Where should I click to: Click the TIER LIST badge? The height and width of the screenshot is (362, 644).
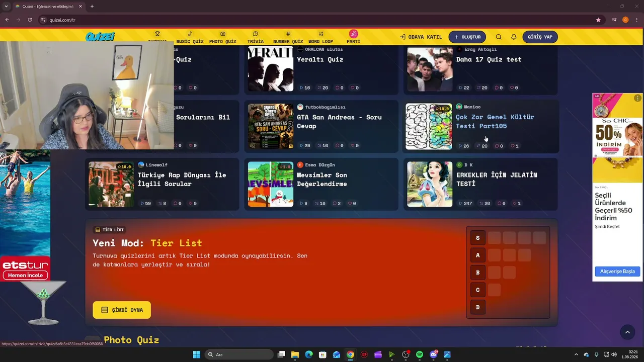click(109, 230)
